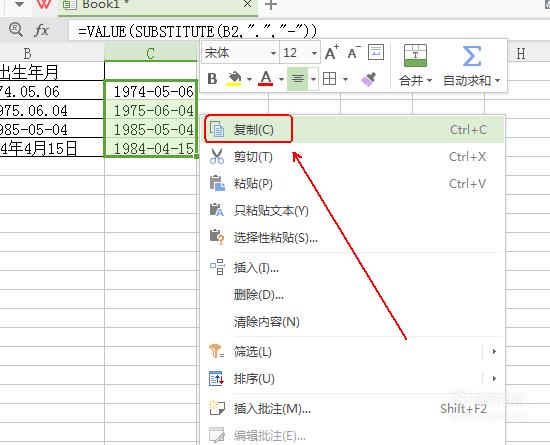Open the Merge (合并) dropdown arrow
The width and height of the screenshot is (550, 445).
(x=429, y=81)
